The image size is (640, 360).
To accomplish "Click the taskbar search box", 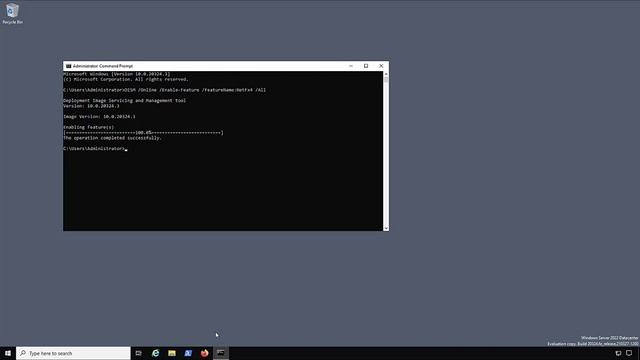I will 73,353.
